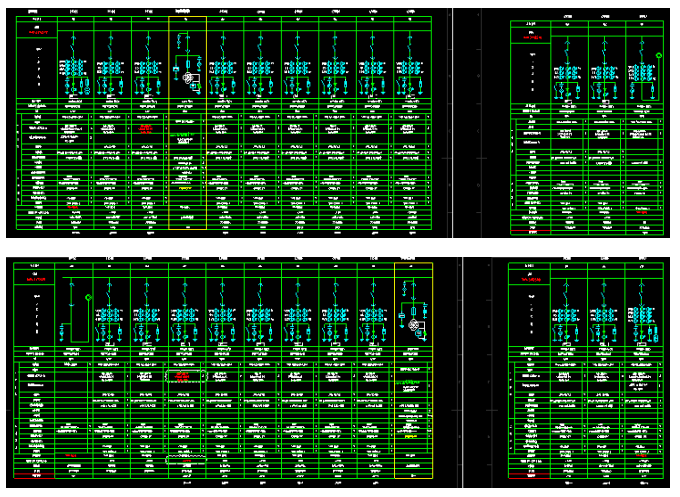680x497 pixels.
Task: Select red header text in bottom-right drawing's title cell
Action: [531, 280]
